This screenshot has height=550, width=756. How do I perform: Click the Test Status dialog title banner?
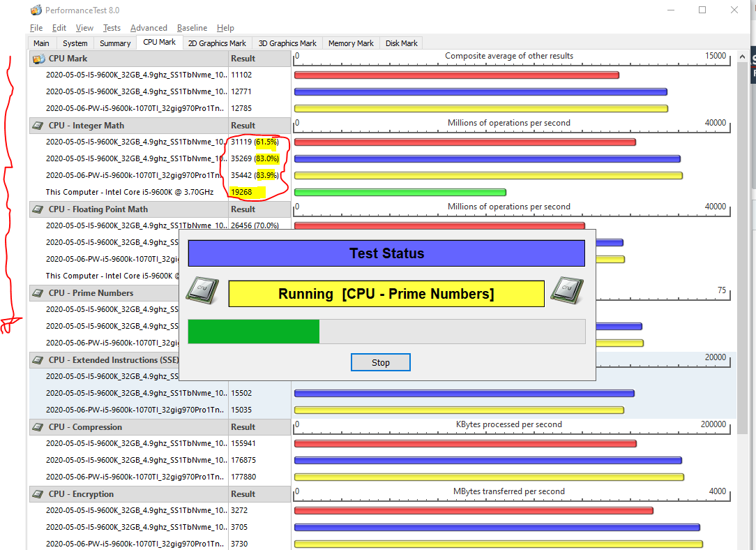point(386,253)
